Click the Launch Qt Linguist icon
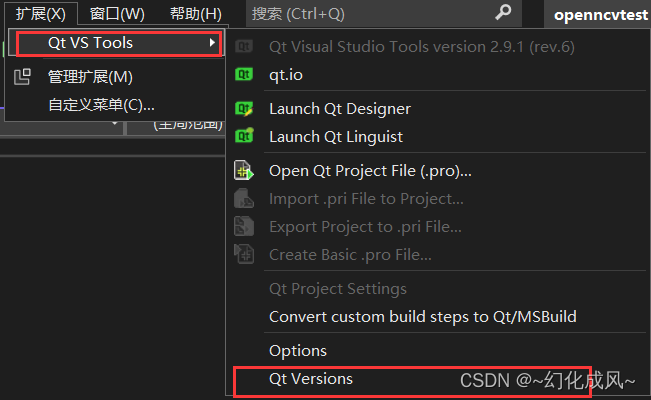The image size is (651, 400). pyautogui.click(x=243, y=136)
